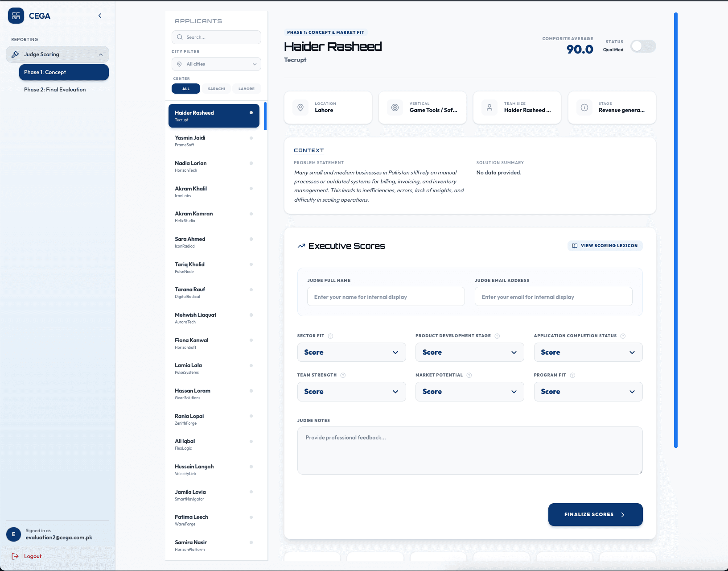The height and width of the screenshot is (571, 728).
Task: Select the ALL center filter
Action: 186,89
